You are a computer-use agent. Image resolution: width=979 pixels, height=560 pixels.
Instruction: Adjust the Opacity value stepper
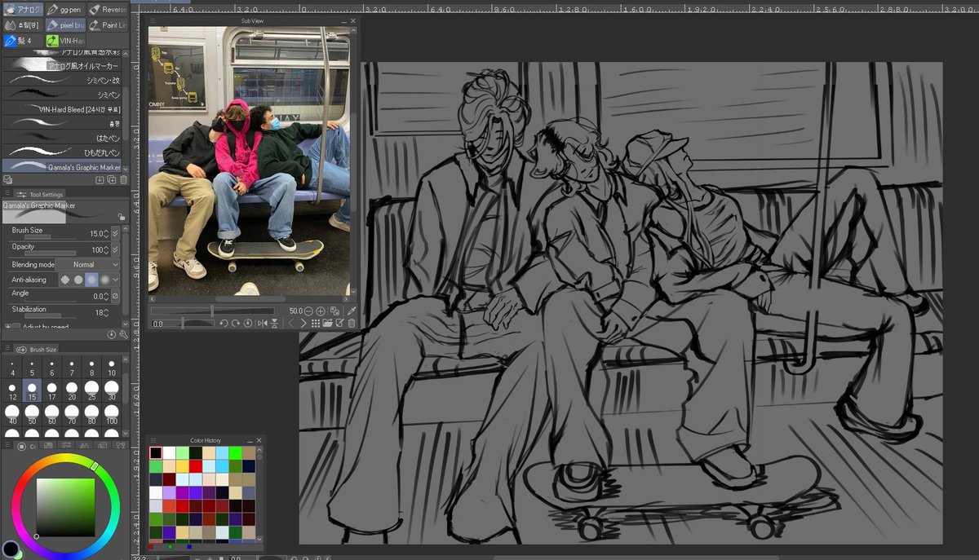coord(106,249)
